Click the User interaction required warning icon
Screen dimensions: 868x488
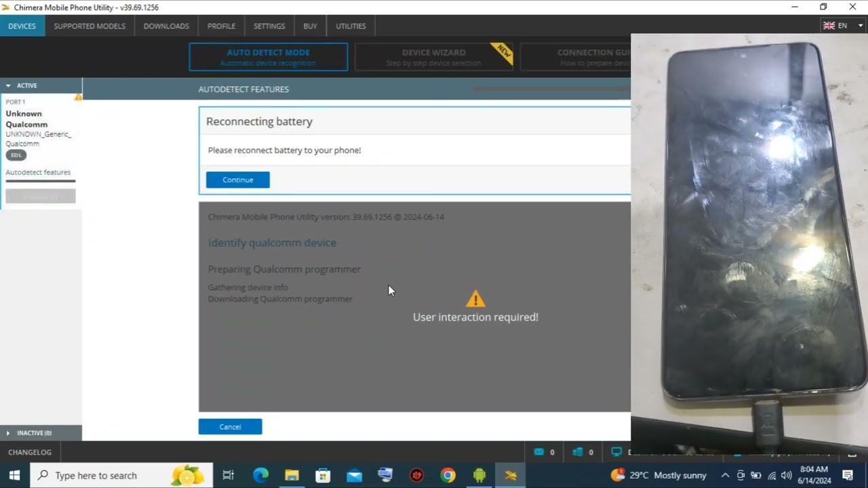pyautogui.click(x=475, y=298)
